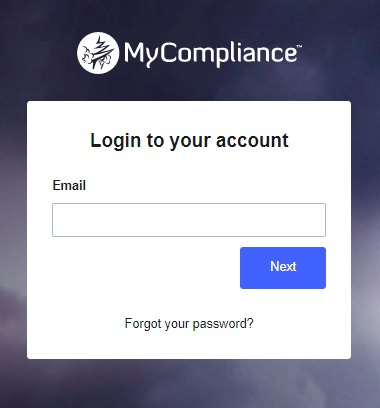Click the word 'Login' in the heading
Screen dimensions: 380x408
click(x=116, y=141)
